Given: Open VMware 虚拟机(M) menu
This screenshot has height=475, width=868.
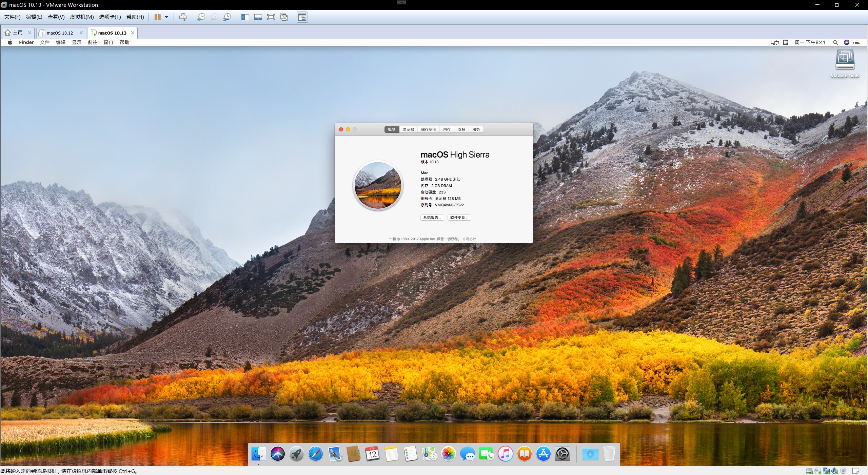Looking at the screenshot, I should pyautogui.click(x=82, y=17).
